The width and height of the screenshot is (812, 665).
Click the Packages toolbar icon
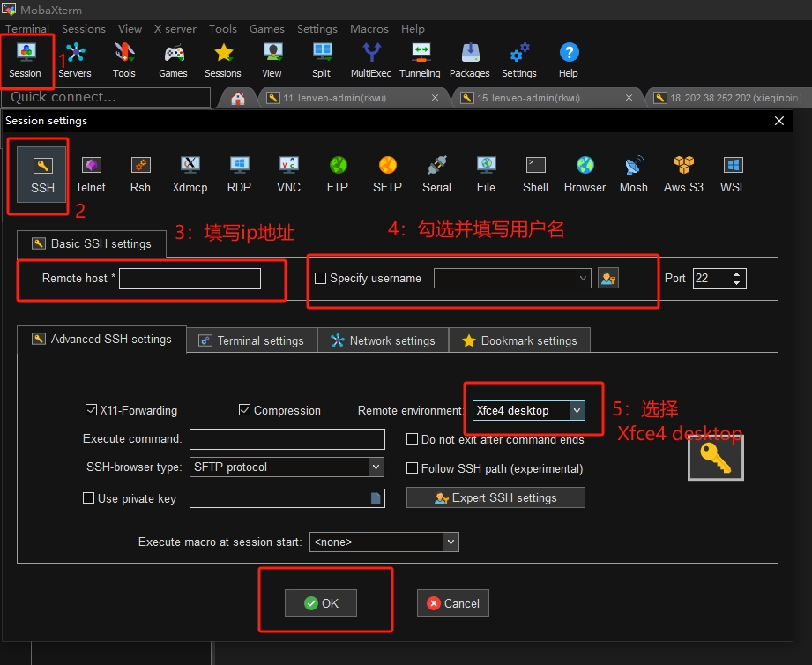tap(470, 60)
